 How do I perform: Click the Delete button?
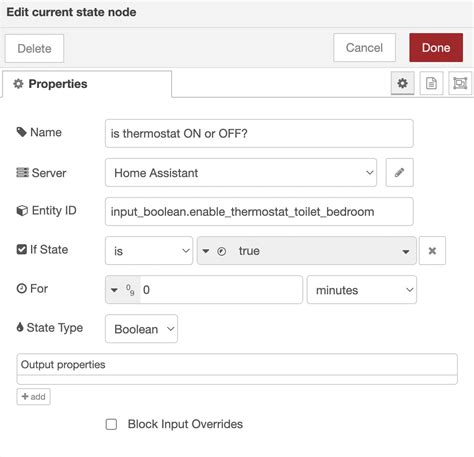pos(34,49)
